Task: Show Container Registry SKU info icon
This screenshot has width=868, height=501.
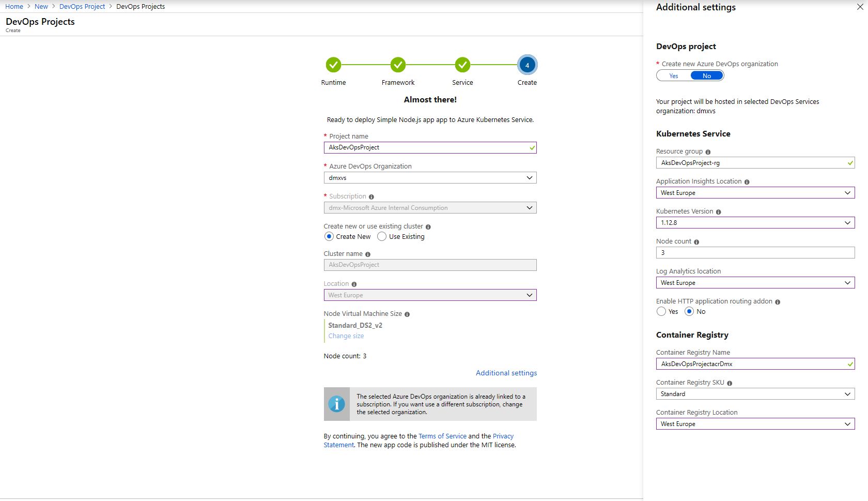Action: coord(730,383)
